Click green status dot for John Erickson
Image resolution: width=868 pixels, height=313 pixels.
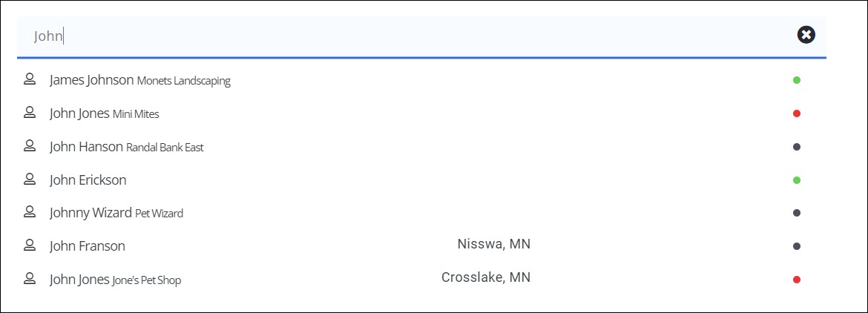(797, 180)
